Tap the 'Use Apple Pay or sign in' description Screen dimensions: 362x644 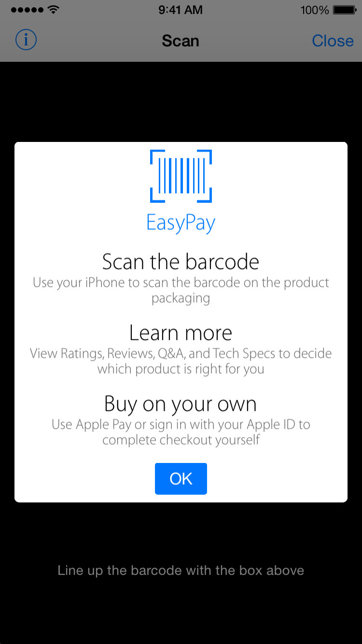[181, 433]
